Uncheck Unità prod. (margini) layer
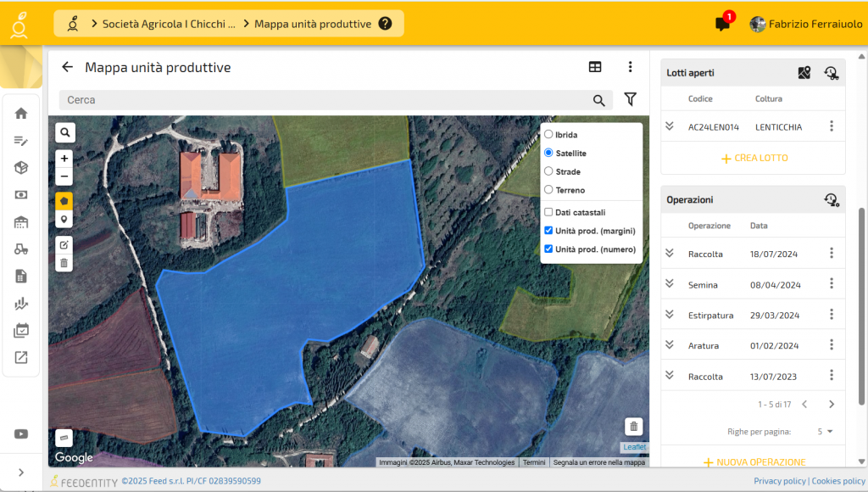This screenshot has height=492, width=868. [x=548, y=231]
